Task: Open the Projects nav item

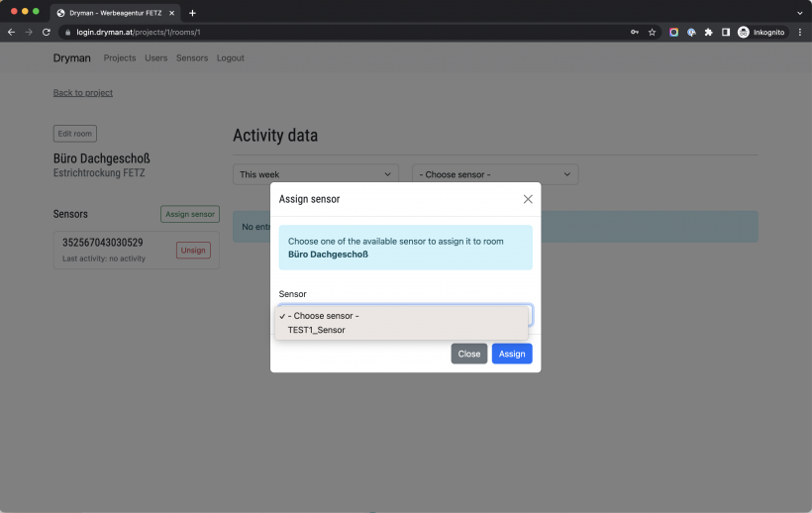Action: pyautogui.click(x=120, y=58)
